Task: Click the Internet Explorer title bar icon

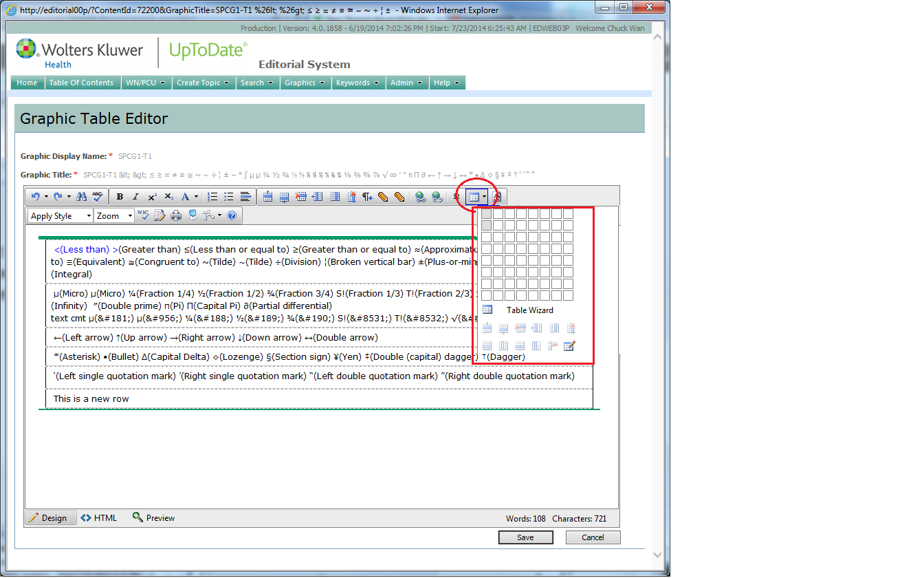Action: point(11,10)
